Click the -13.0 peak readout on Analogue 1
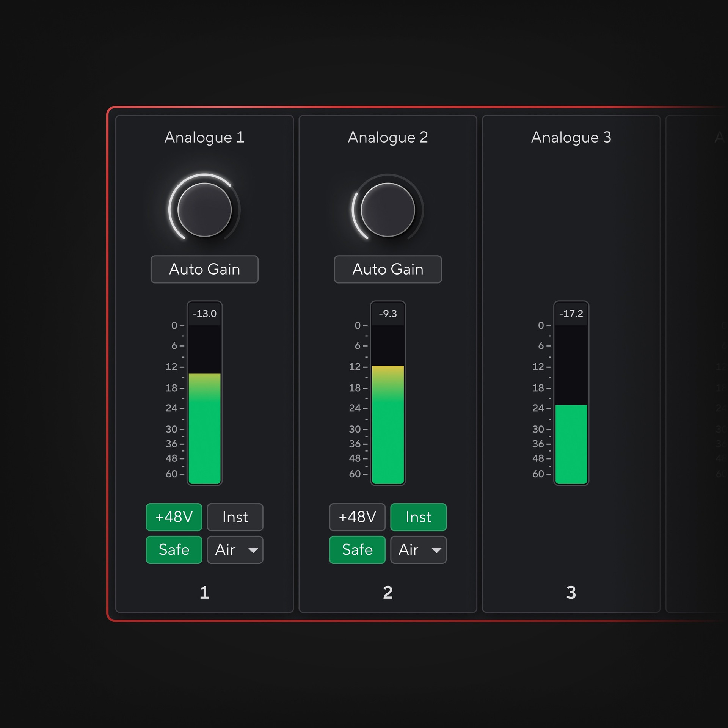Image resolution: width=728 pixels, height=728 pixels. pos(205,314)
